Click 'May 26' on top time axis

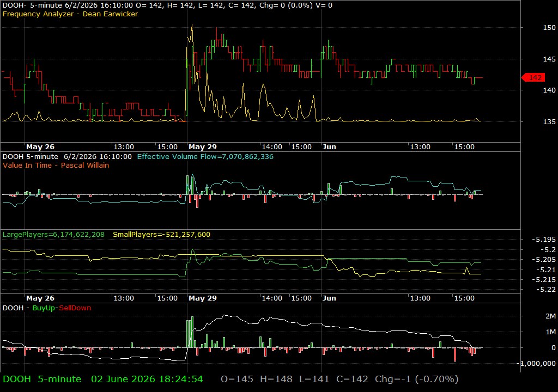point(40,147)
